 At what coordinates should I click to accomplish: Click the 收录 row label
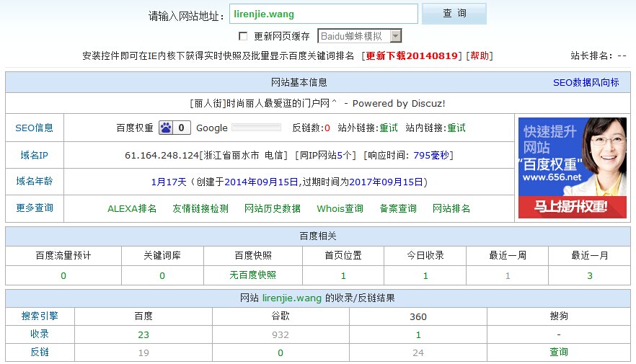pyautogui.click(x=40, y=334)
